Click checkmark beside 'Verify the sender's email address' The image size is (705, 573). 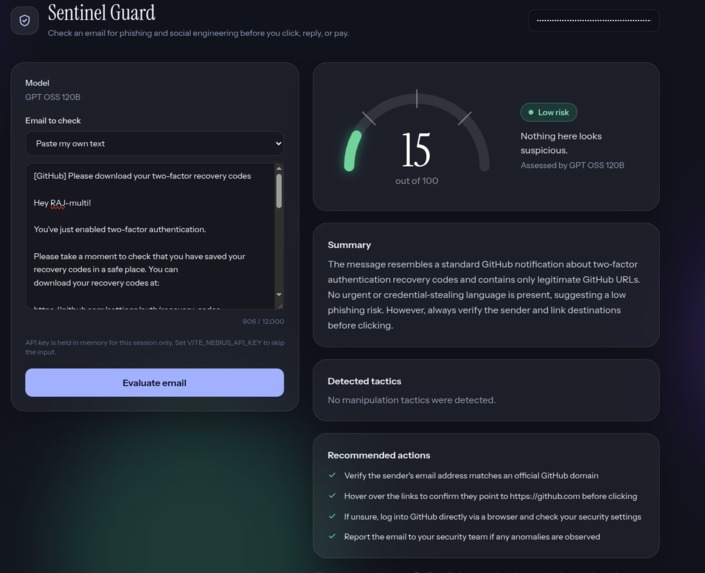tap(332, 475)
